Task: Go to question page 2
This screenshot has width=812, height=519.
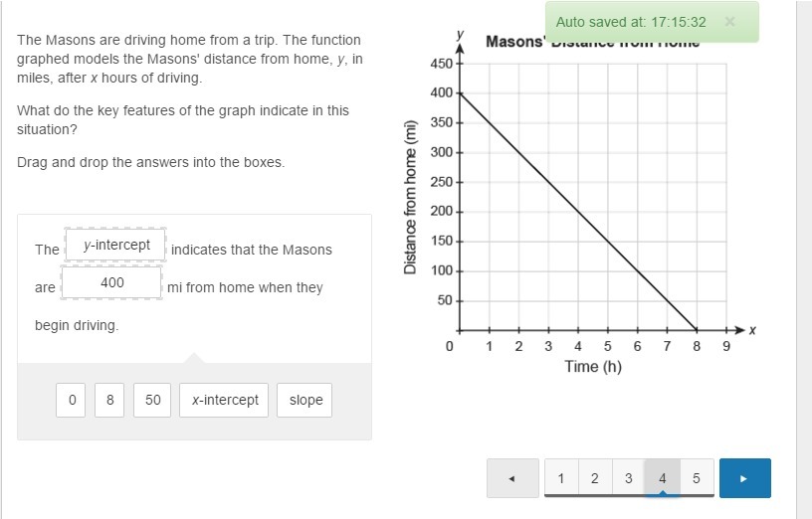Action: pyautogui.click(x=595, y=478)
